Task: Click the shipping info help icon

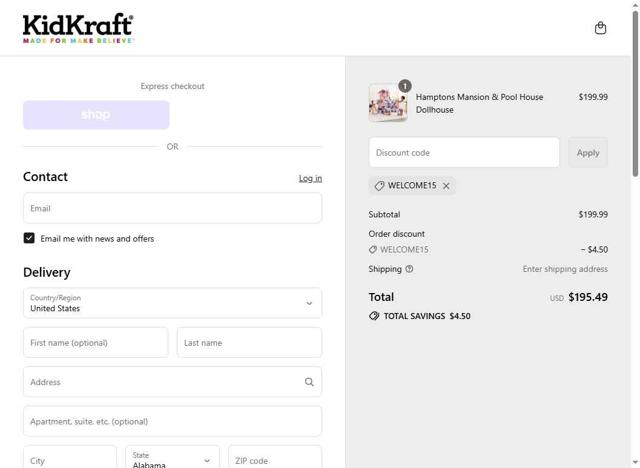Action: pos(409,269)
